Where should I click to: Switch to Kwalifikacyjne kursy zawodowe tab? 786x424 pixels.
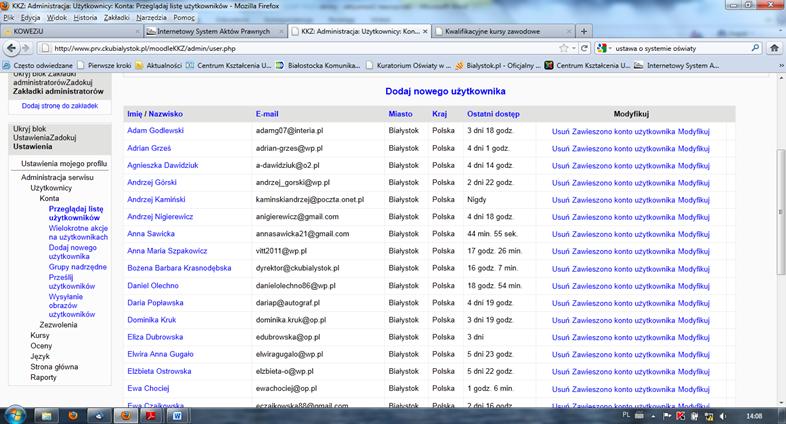click(x=503, y=31)
